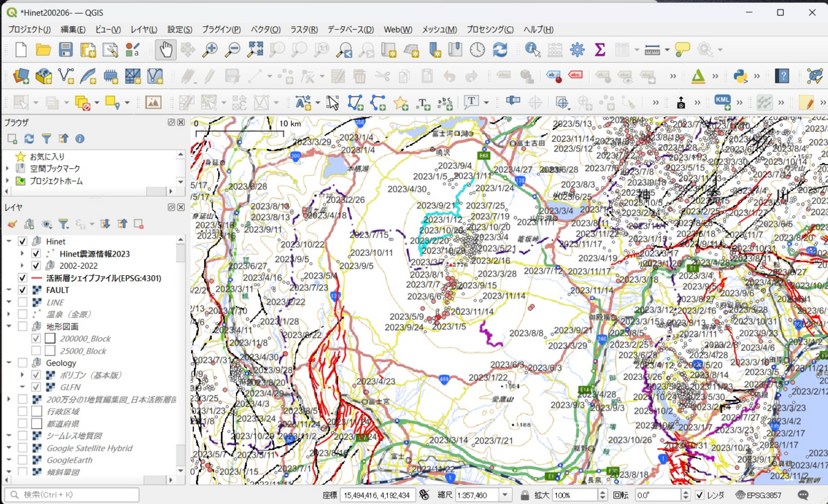Image resolution: width=828 pixels, height=504 pixels.
Task: Click the messages log speech bubble button
Action: 803,495
